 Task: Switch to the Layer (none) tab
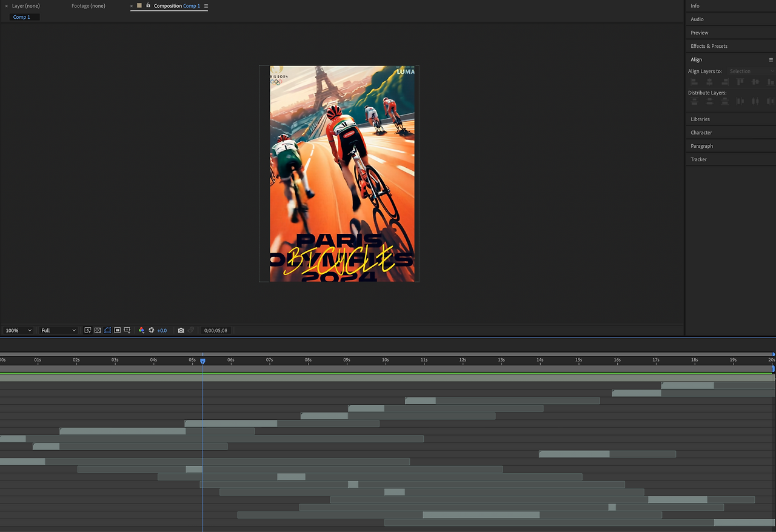tap(26, 6)
